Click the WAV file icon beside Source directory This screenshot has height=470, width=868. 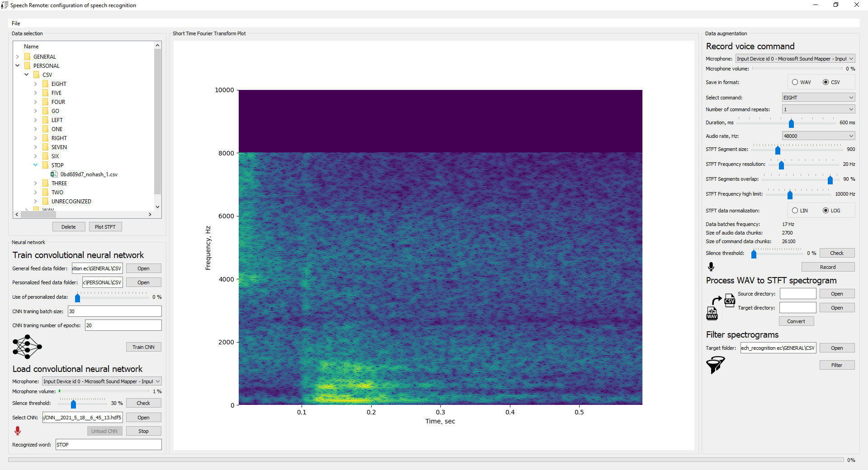(x=712, y=313)
